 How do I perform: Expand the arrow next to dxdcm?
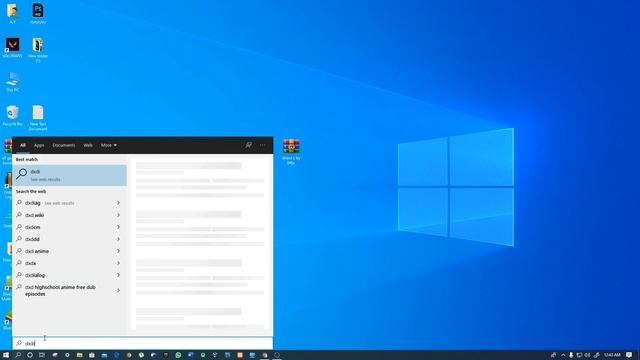pyautogui.click(x=118, y=227)
